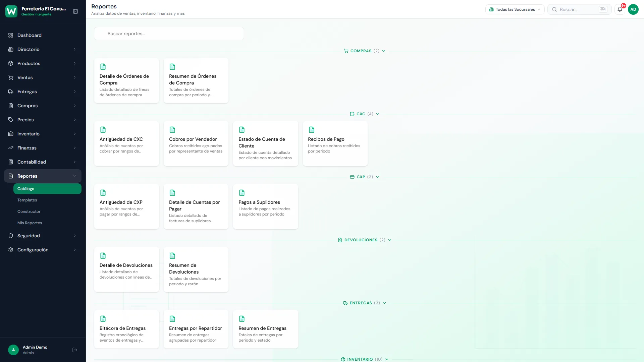This screenshot has height=362, width=644.
Task: Open the AD user avatar
Action: [633, 9]
